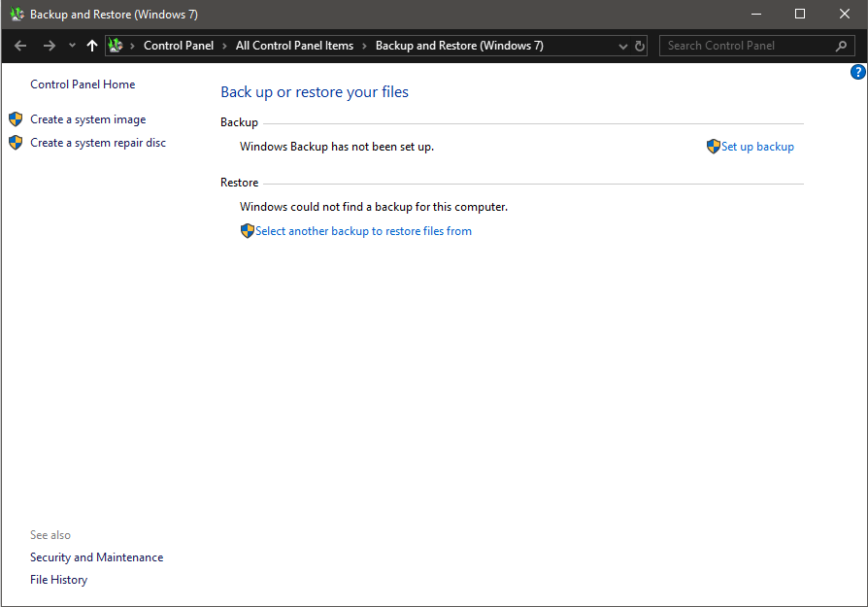This screenshot has height=607, width=868.
Task: Click 'Windows could not find a backup' text
Action: (x=373, y=207)
